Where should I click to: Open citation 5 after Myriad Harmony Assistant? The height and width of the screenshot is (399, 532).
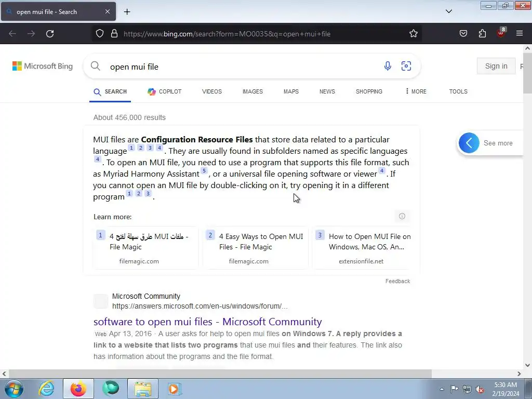[x=204, y=170]
